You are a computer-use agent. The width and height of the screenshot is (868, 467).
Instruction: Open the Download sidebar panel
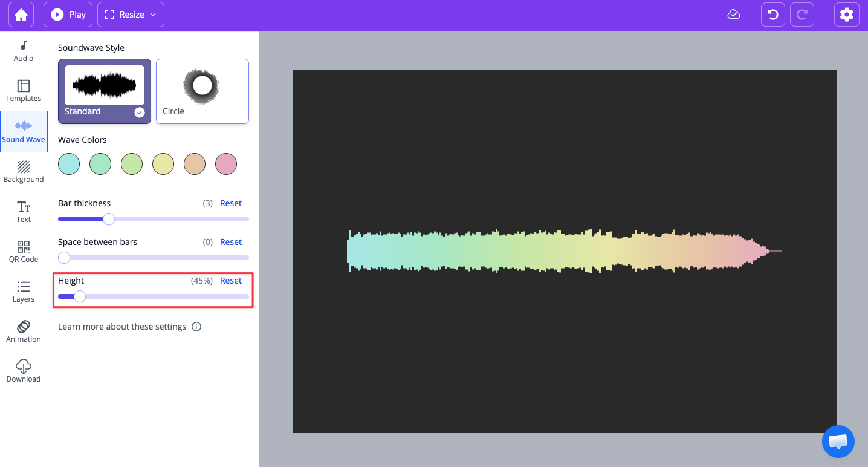[24, 371]
